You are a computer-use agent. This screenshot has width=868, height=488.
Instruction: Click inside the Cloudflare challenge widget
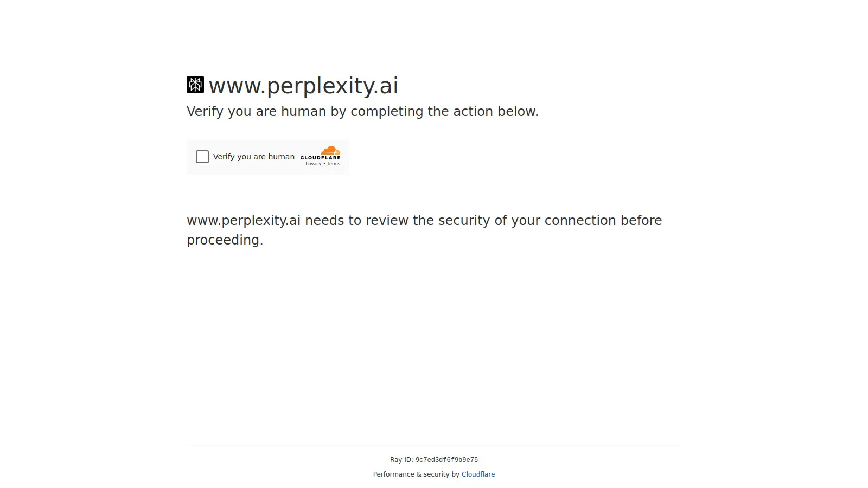tap(268, 156)
